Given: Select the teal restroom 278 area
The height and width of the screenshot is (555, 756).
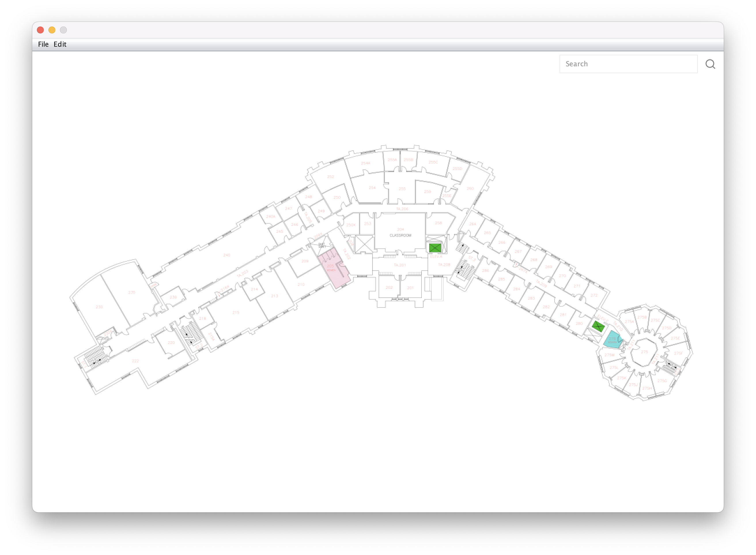Looking at the screenshot, I should click(x=612, y=340).
